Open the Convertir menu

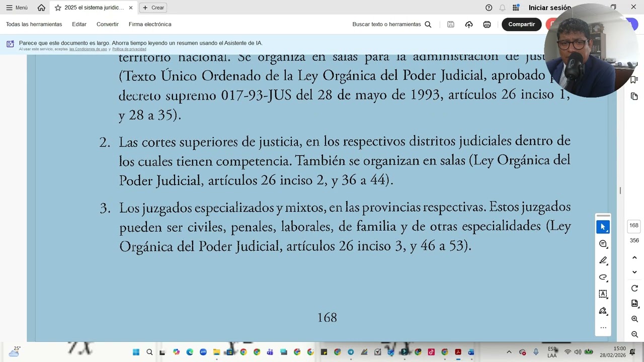coord(108,24)
